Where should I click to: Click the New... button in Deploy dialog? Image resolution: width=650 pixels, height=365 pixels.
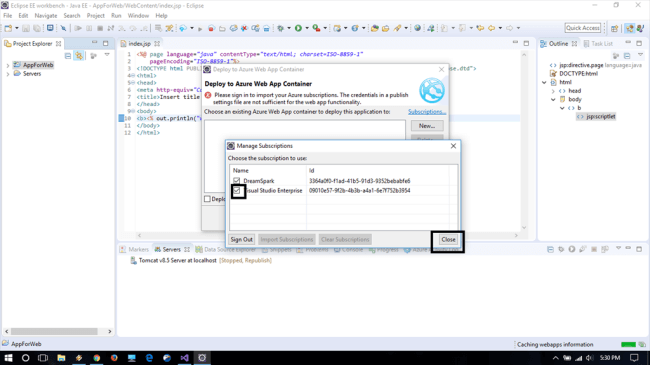click(427, 126)
